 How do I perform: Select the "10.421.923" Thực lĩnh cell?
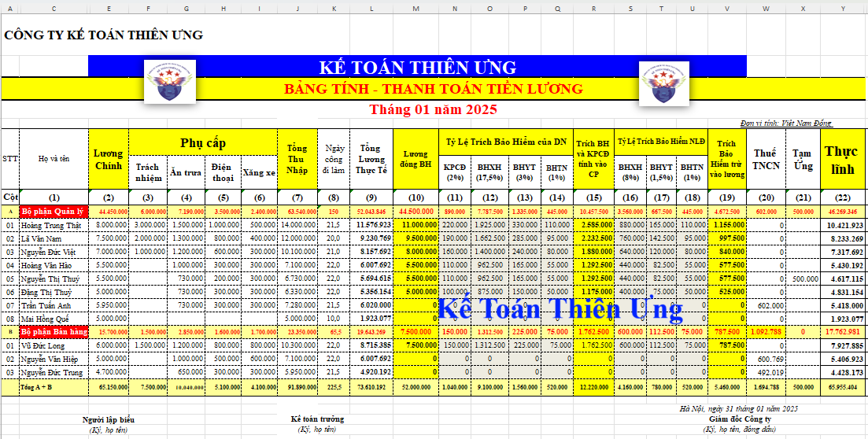click(844, 225)
